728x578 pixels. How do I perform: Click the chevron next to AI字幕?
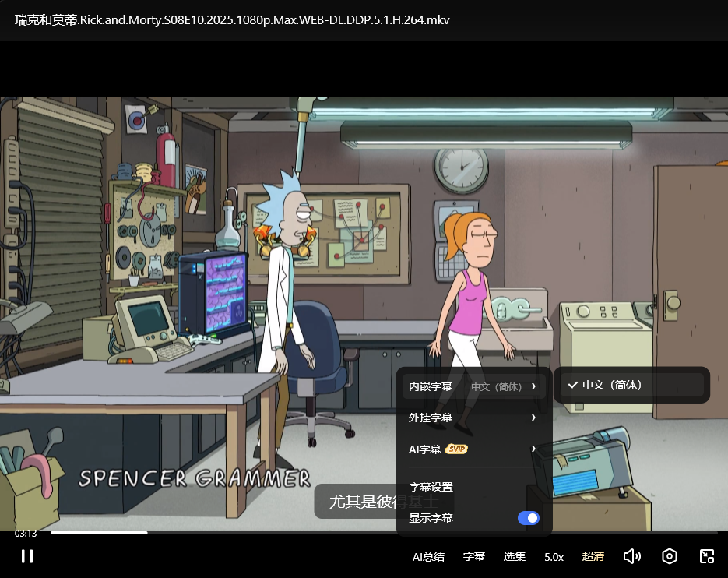pos(533,449)
